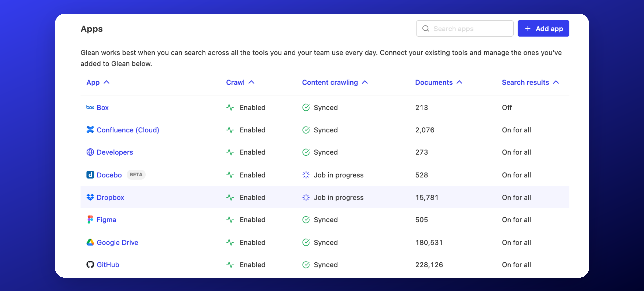This screenshot has width=644, height=291.
Task: Click the Confluence logo icon
Action: tap(90, 130)
